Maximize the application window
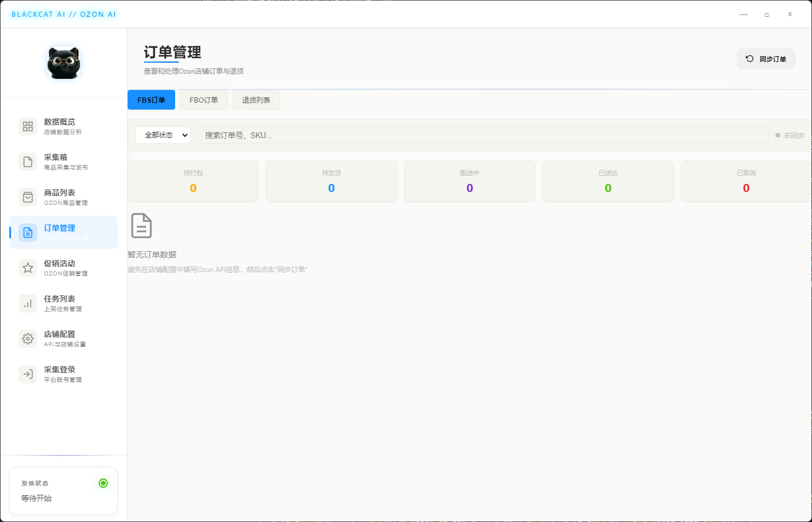The height and width of the screenshot is (522, 812). [767, 14]
